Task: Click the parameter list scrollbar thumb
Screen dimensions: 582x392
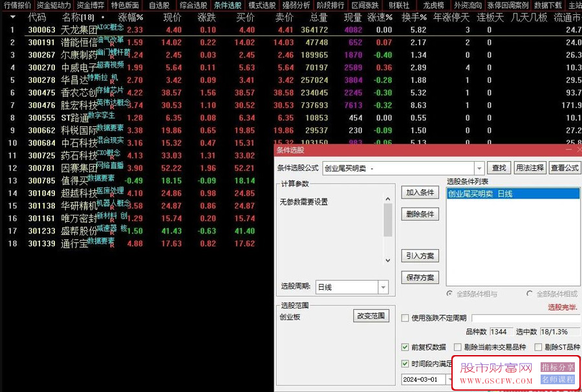Action: (388, 220)
